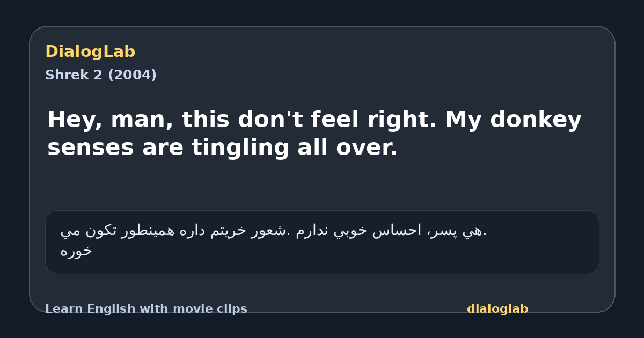Select the line "senses are tingling all over."
This screenshot has width=644, height=338.
tap(222, 148)
